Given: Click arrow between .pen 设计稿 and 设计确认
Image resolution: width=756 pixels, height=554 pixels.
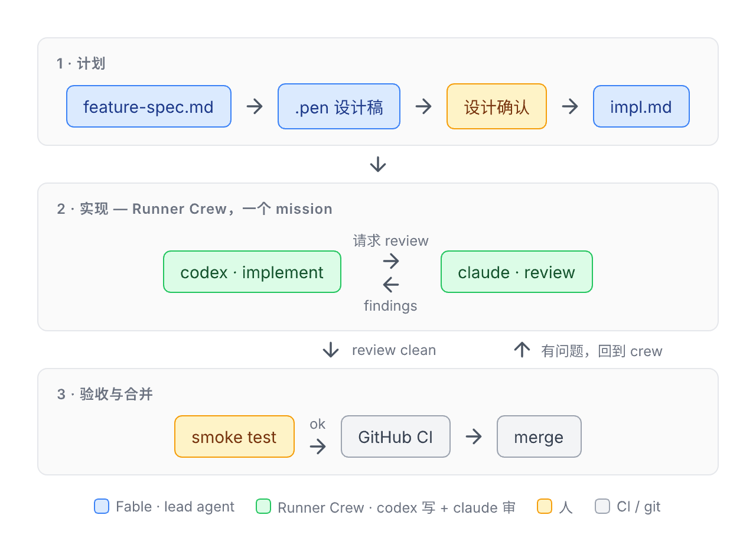Looking at the screenshot, I should [x=423, y=106].
